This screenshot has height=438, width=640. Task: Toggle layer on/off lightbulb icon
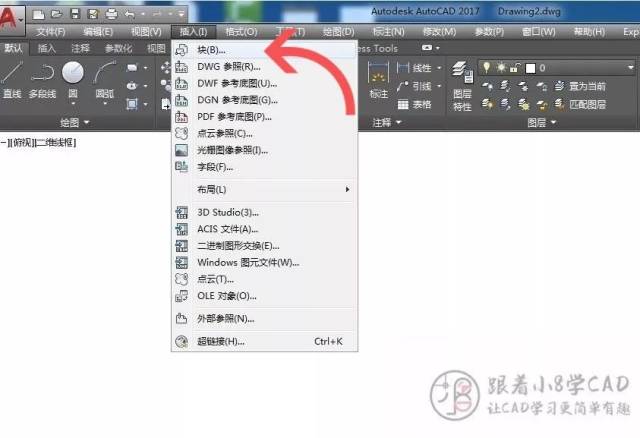(x=487, y=68)
